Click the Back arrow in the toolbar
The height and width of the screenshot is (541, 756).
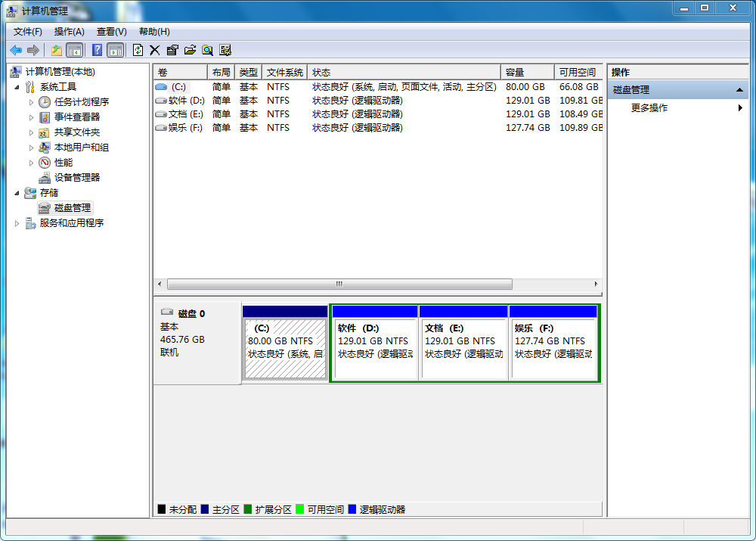click(16, 50)
